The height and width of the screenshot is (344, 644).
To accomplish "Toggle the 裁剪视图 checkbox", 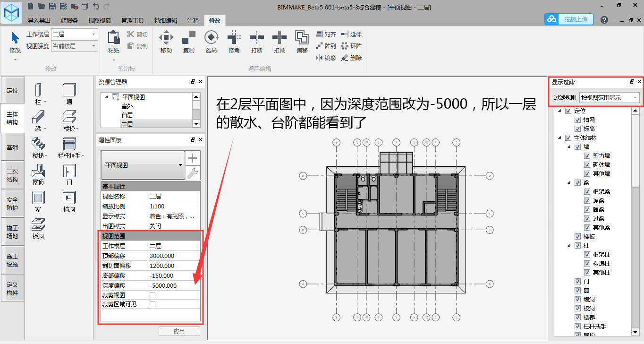I will [x=152, y=295].
